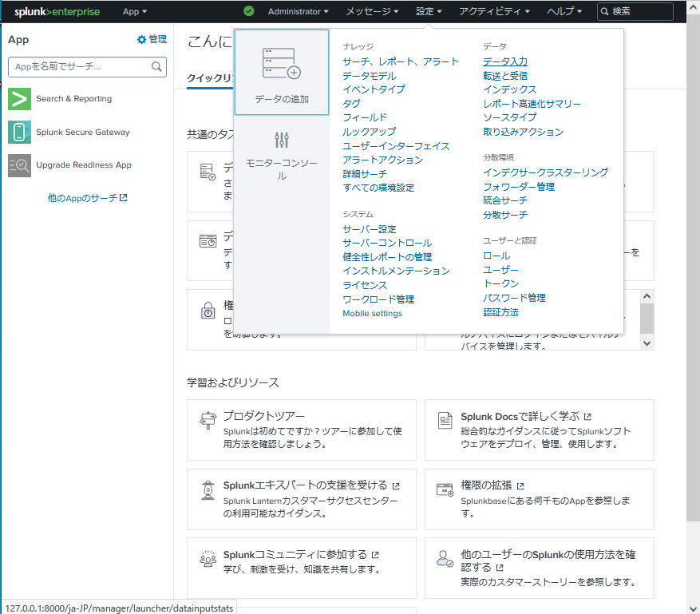Go to ライセンス page
The height and width of the screenshot is (614, 700).
coord(365,285)
